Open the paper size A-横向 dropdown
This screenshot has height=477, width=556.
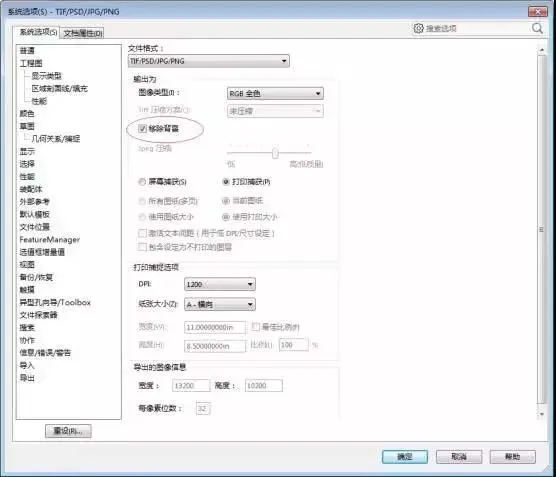220,304
